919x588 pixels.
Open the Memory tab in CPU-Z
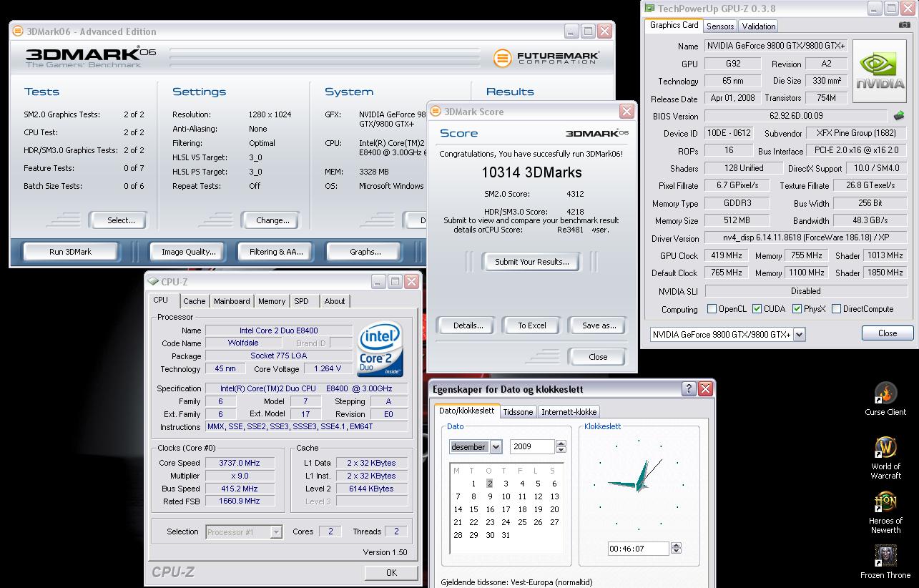[x=272, y=301]
